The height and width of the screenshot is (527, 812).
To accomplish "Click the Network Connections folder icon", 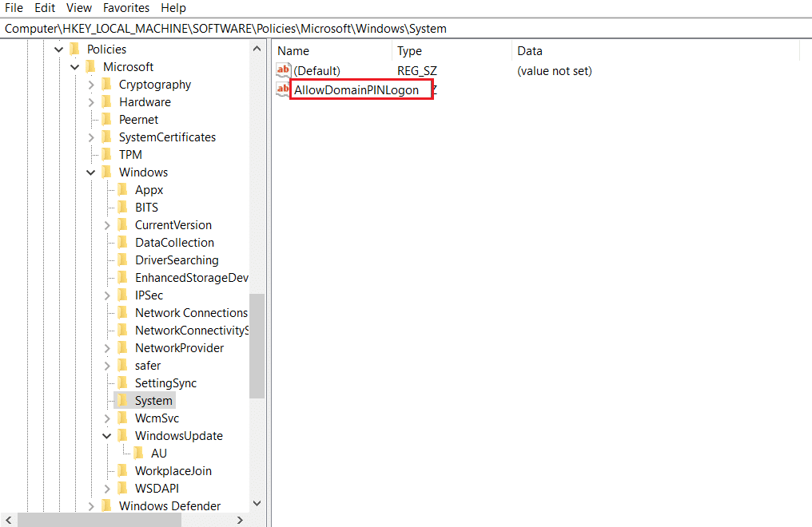I will (x=123, y=313).
